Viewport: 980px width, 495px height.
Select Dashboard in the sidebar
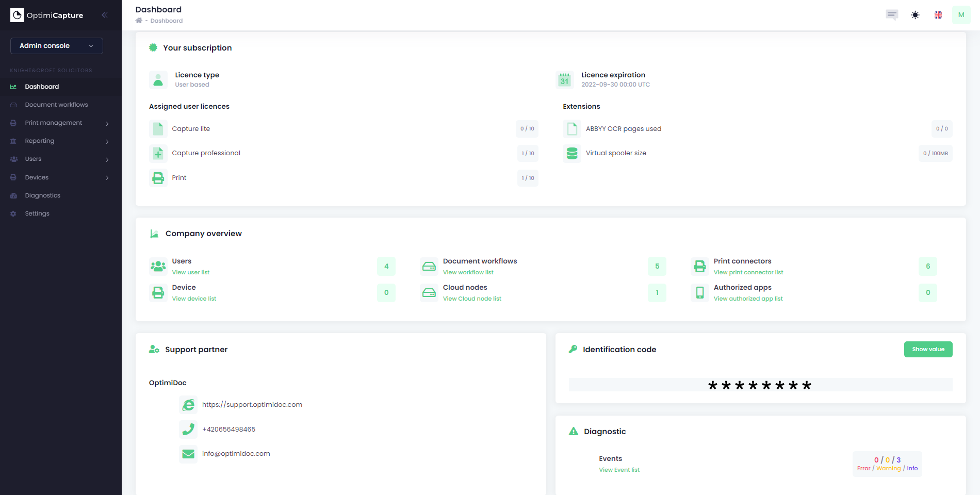tap(61, 87)
